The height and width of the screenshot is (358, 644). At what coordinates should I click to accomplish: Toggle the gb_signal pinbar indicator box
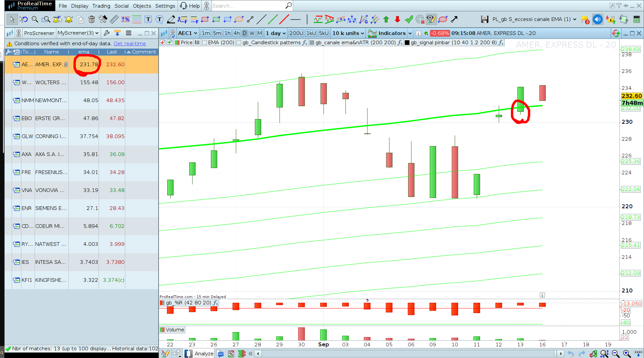click(407, 43)
